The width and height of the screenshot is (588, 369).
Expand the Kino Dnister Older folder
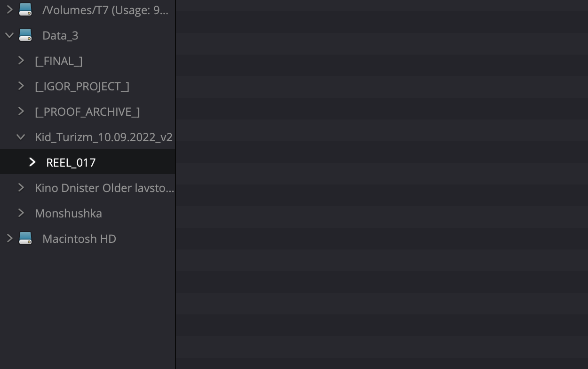coord(21,188)
